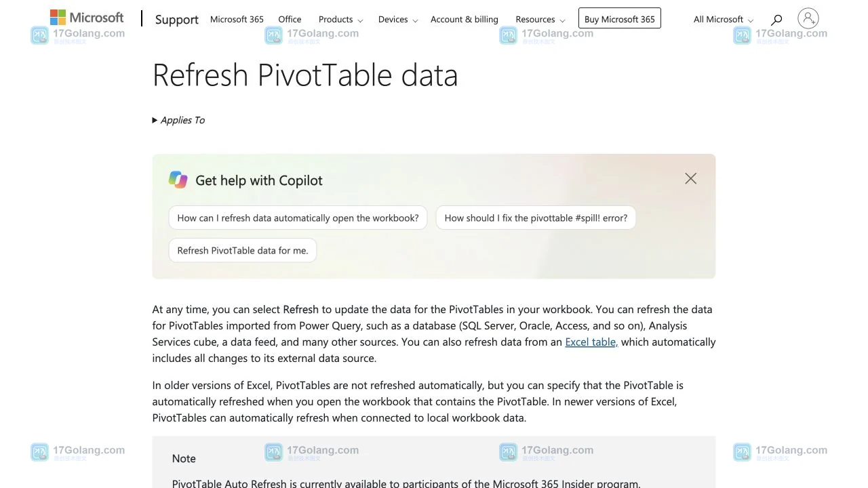Select Refresh PivotTable data for me suggestion

(243, 250)
